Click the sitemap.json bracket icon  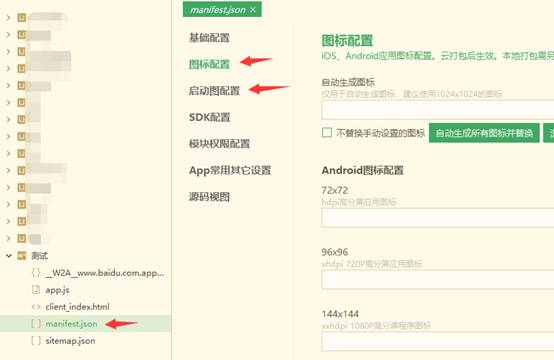point(36,341)
